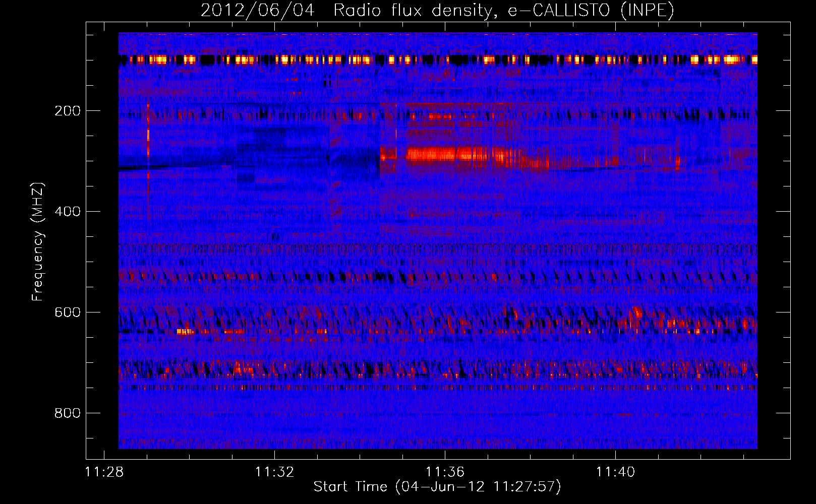Screen dimensions: 816x504
Task: Click the 11:40 time tick label
Action: click(615, 472)
